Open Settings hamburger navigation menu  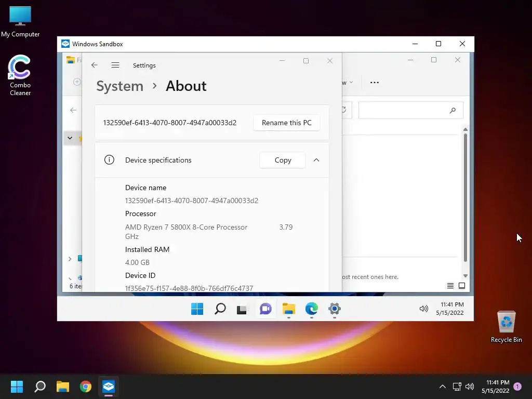coord(115,65)
